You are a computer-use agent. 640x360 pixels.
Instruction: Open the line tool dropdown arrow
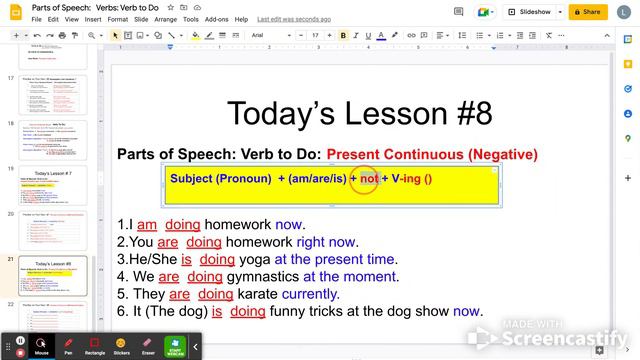pyautogui.click(x=181, y=36)
